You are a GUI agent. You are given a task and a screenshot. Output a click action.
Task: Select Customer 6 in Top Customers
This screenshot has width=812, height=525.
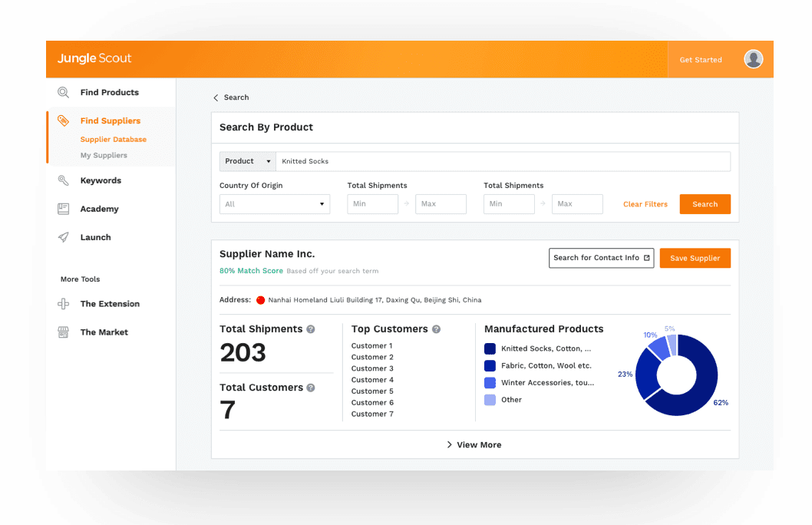click(372, 403)
